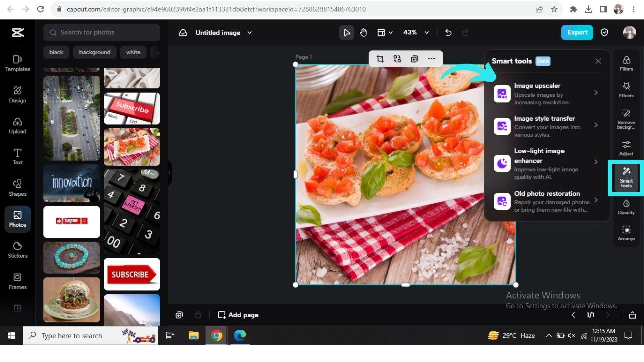Click the duplicate icon in the floating toolbar
644x362 pixels.
coord(414,59)
